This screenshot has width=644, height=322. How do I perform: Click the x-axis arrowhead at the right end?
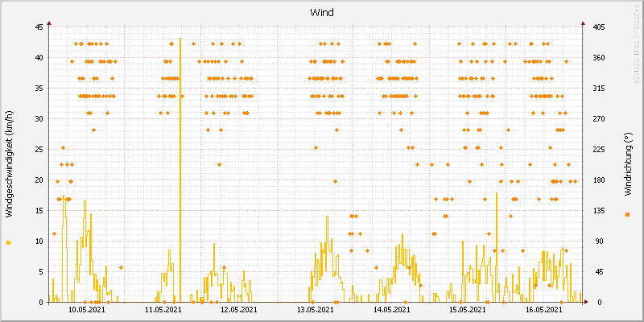click(585, 303)
